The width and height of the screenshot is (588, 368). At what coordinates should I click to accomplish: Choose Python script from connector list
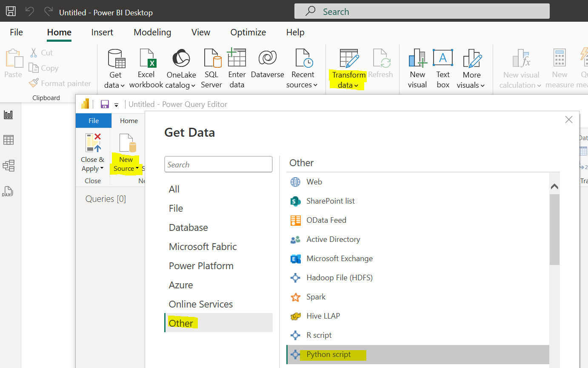(x=328, y=354)
